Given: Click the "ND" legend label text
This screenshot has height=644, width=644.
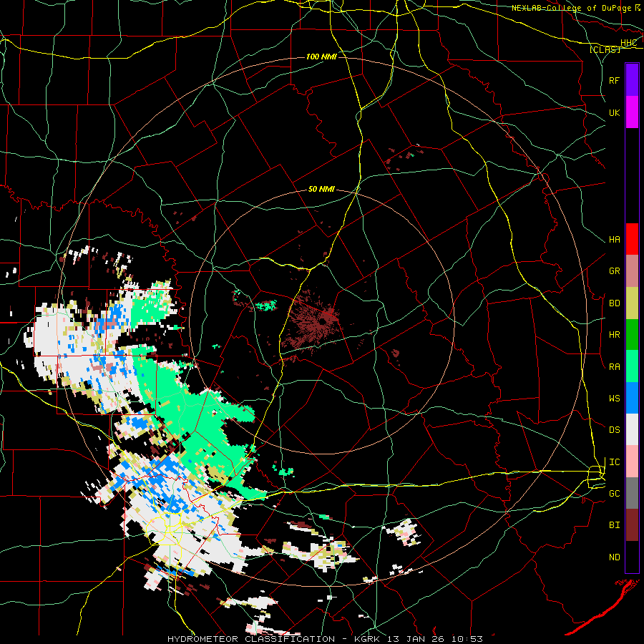Looking at the screenshot, I should [614, 557].
